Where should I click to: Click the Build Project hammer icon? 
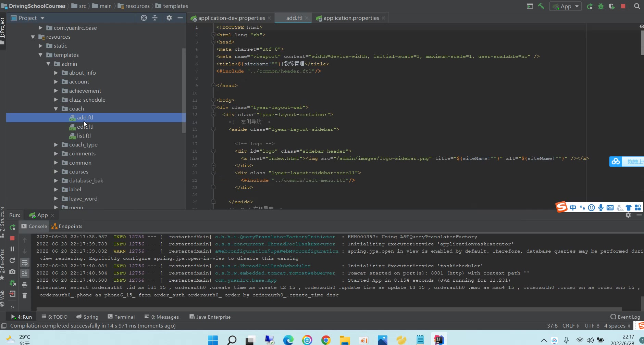[541, 6]
